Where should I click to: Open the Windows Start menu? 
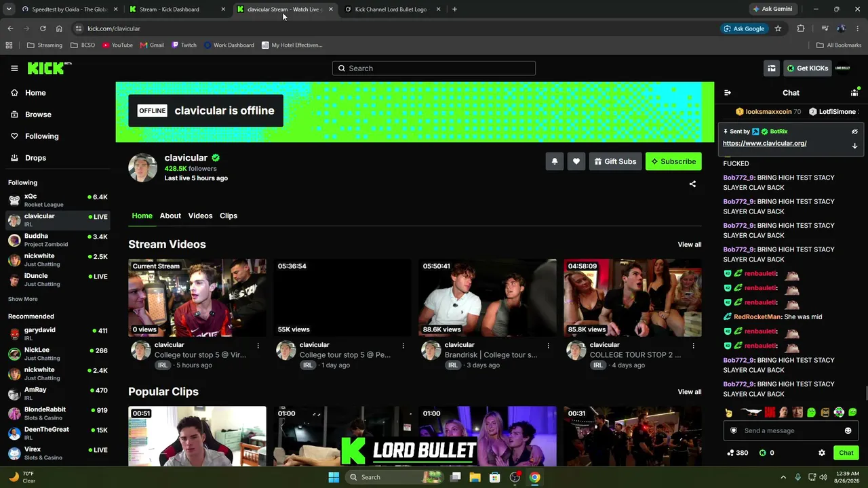pos(334,477)
